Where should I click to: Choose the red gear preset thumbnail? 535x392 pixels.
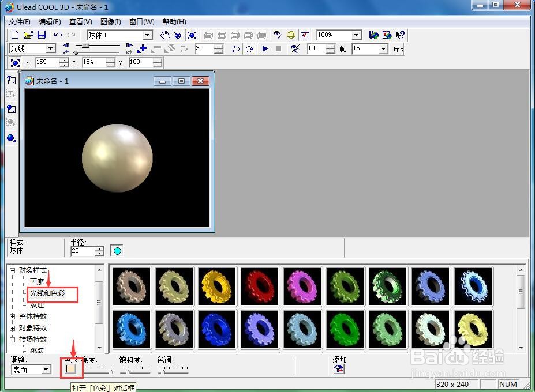(259, 287)
